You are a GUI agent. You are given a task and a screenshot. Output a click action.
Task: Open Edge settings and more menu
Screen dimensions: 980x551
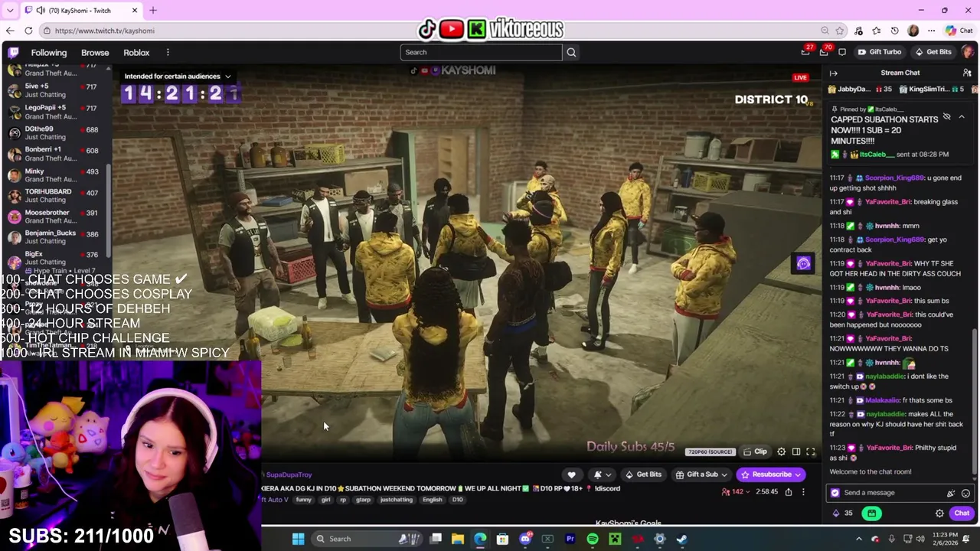click(x=931, y=31)
